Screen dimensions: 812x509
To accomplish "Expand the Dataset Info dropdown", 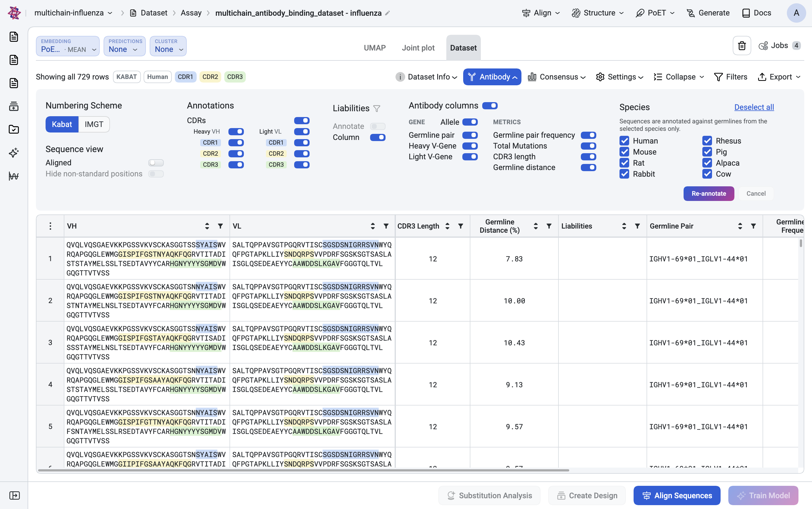I will click(x=426, y=77).
